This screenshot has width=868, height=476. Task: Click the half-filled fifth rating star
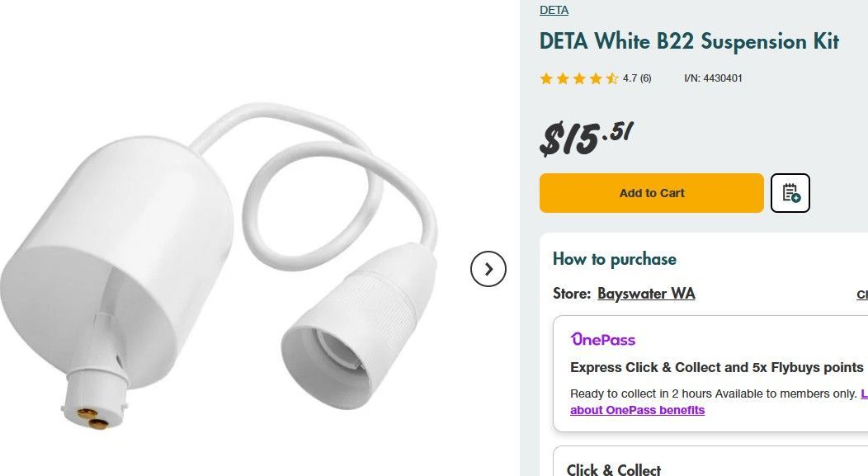coord(612,78)
